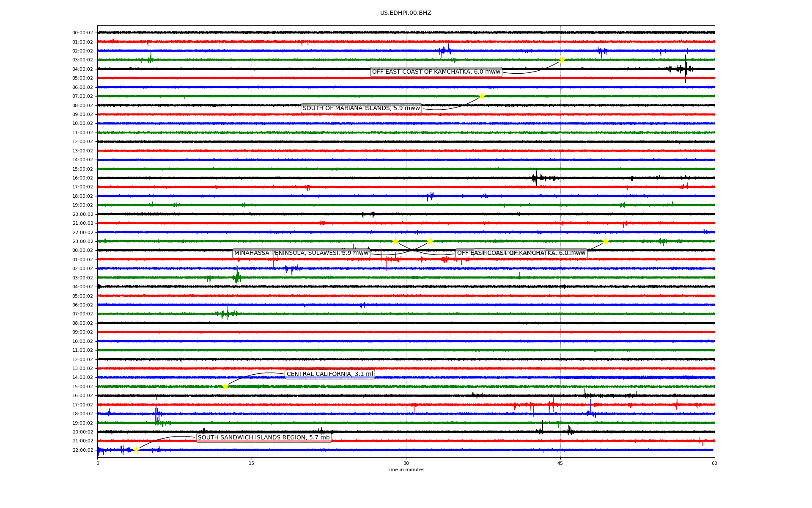Select the SOUTH SANDWICH ISLANDS REGION, 5.7 mb label

tap(263, 438)
